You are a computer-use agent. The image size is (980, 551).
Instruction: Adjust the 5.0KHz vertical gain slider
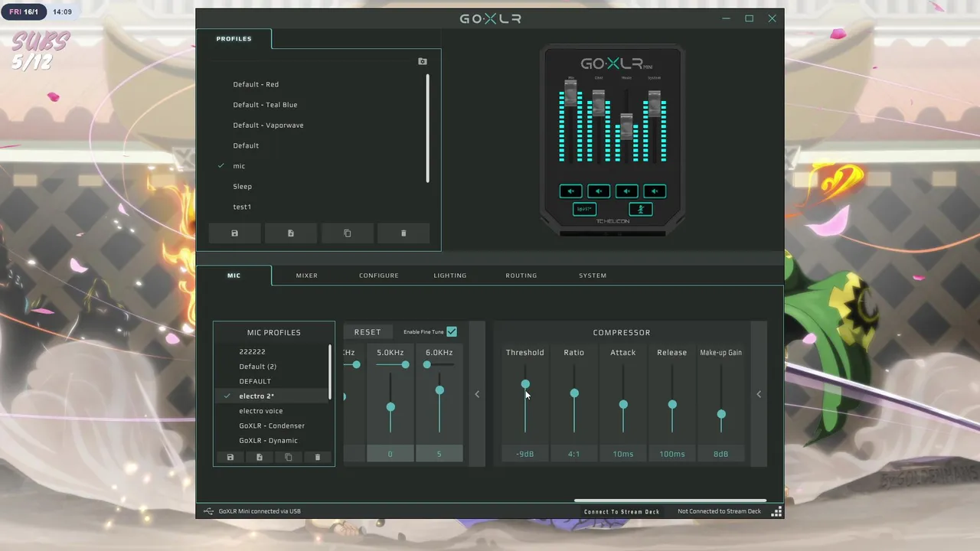pyautogui.click(x=390, y=407)
